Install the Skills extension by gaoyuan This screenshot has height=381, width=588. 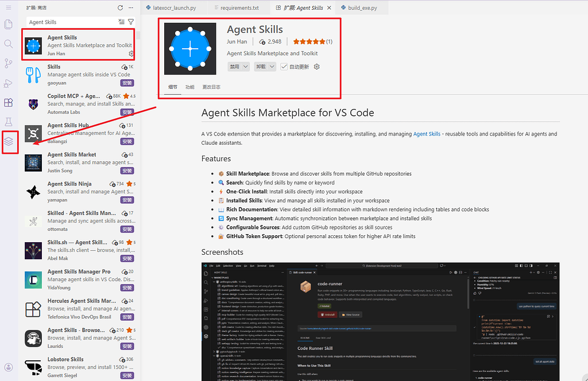point(127,83)
